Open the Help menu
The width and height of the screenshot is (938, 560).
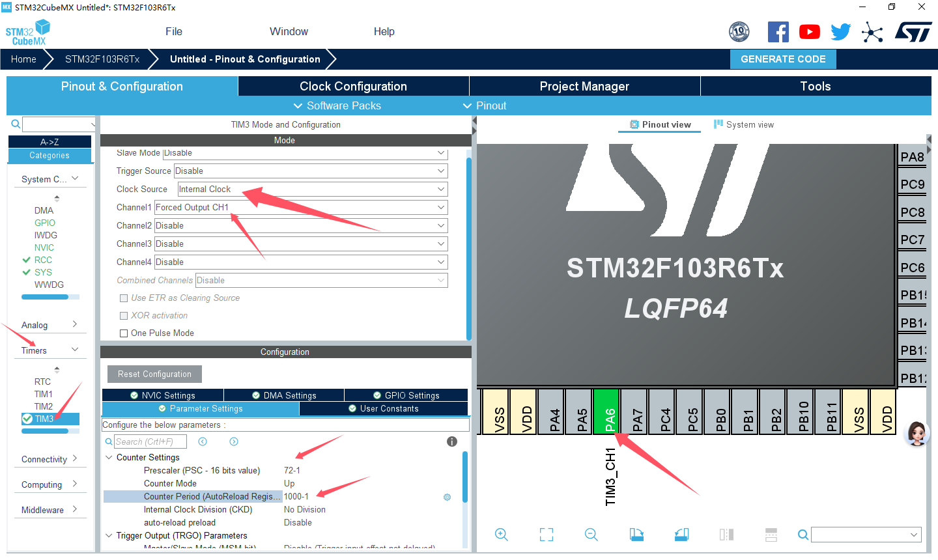384,31
